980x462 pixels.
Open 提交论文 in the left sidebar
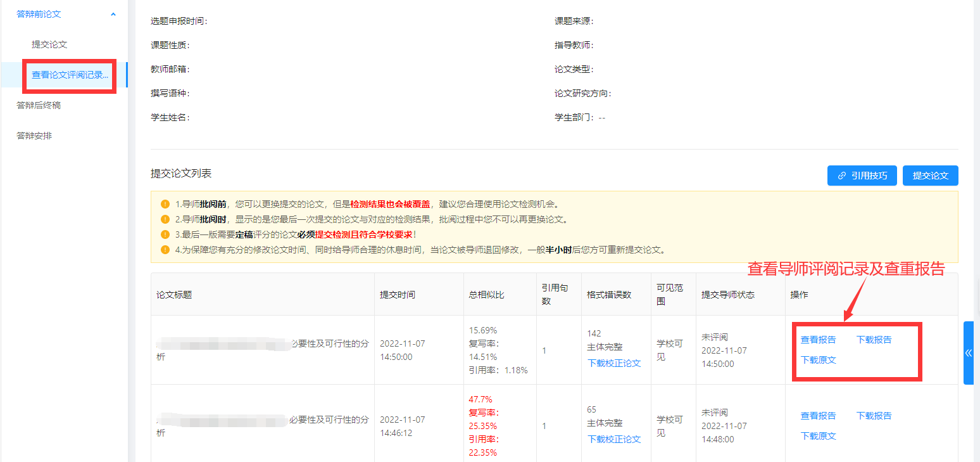[x=49, y=44]
